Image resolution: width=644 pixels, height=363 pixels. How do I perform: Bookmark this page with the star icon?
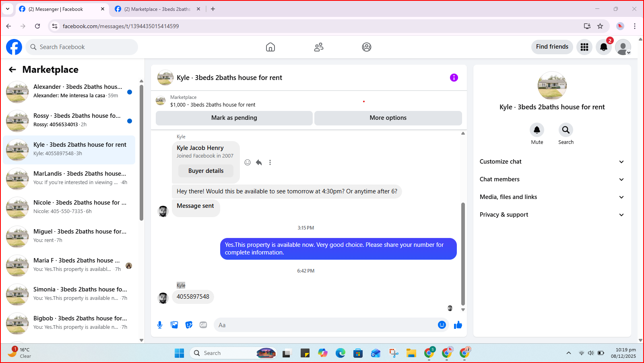pyautogui.click(x=600, y=26)
